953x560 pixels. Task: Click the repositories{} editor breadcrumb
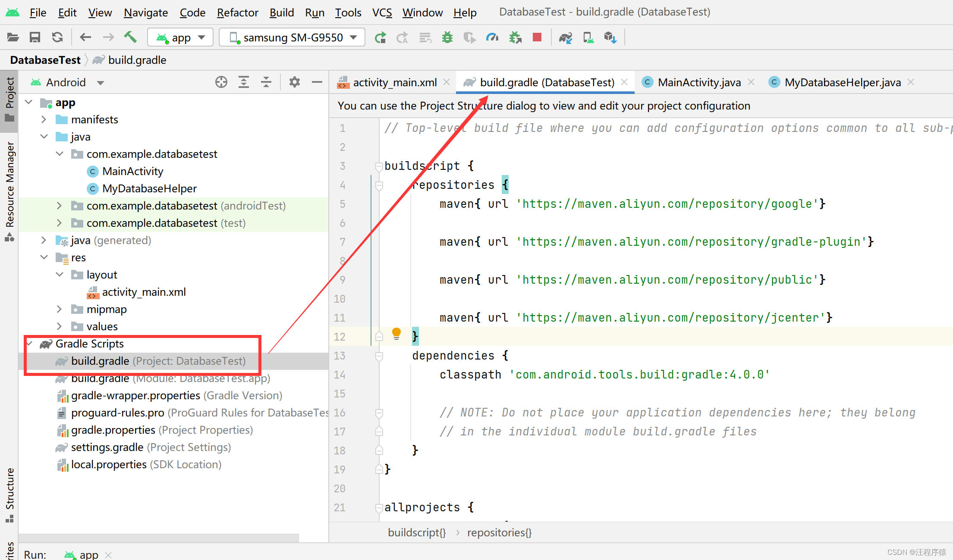pyautogui.click(x=499, y=532)
